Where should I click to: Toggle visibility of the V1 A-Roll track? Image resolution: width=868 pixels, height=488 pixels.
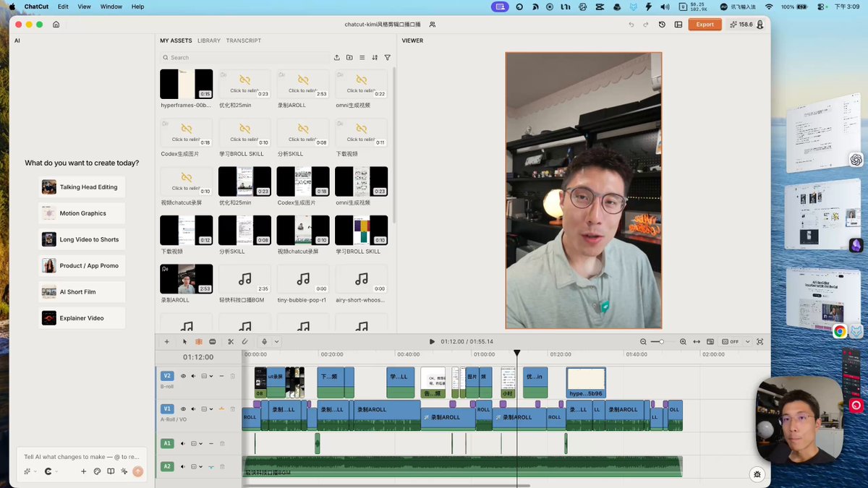183,408
